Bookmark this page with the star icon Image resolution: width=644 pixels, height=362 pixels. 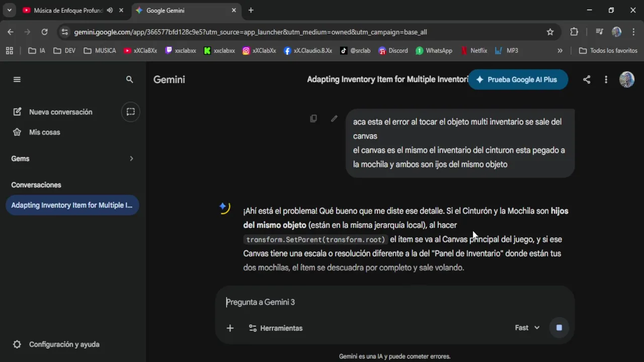pyautogui.click(x=550, y=32)
